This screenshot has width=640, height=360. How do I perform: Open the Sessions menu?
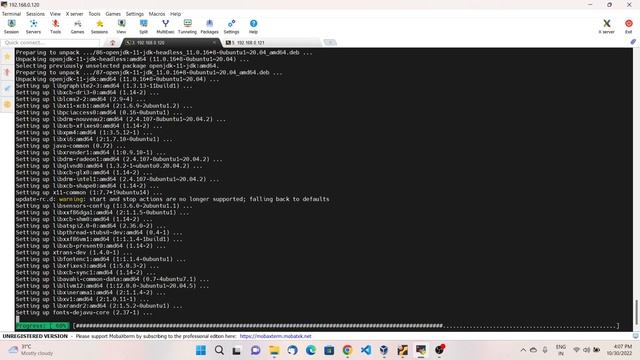(x=36, y=14)
